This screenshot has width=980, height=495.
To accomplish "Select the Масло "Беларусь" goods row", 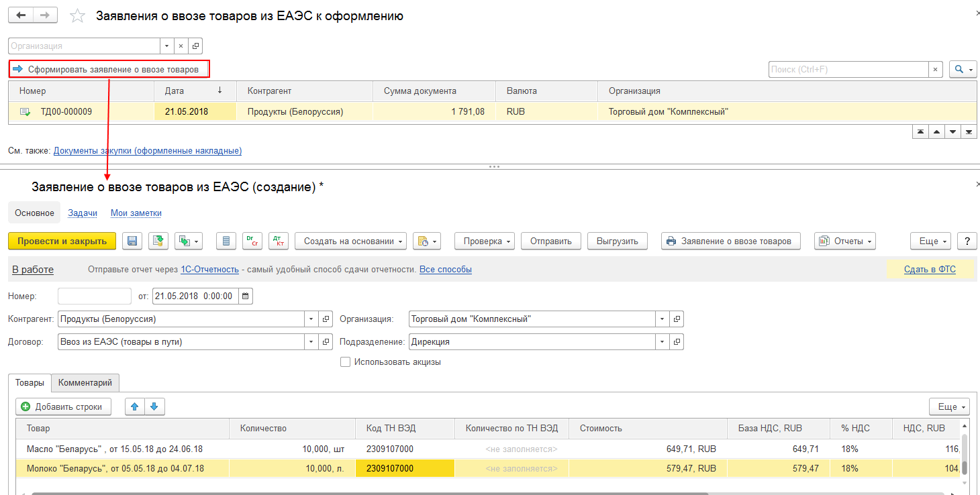I will tap(489, 449).
